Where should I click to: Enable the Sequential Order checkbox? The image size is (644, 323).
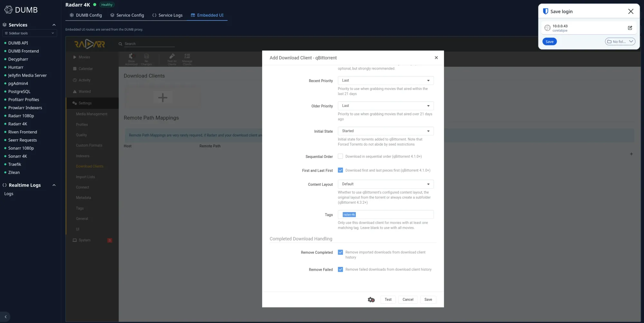[340, 156]
